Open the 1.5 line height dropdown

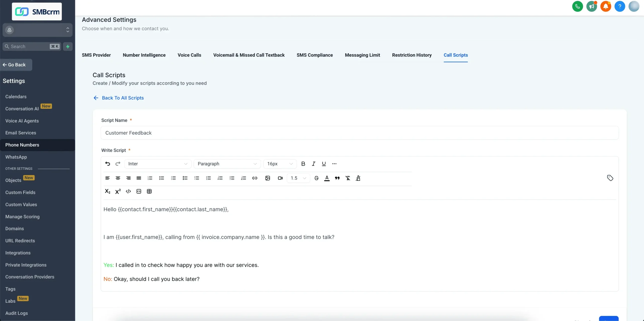coord(298,178)
